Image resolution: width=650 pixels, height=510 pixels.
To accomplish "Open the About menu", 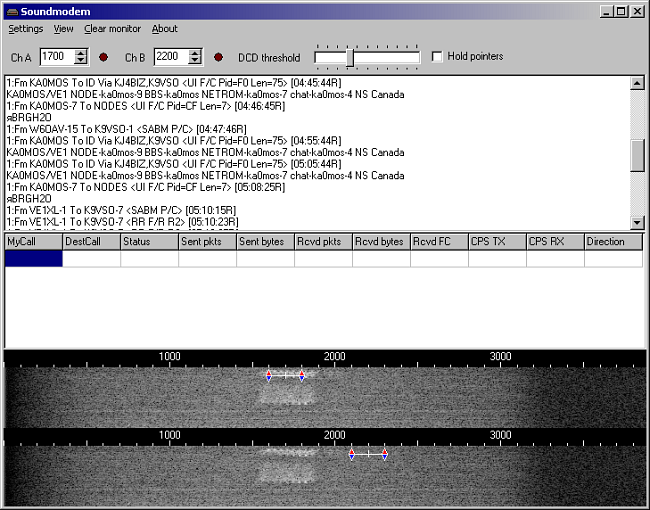I will pyautogui.click(x=165, y=29).
